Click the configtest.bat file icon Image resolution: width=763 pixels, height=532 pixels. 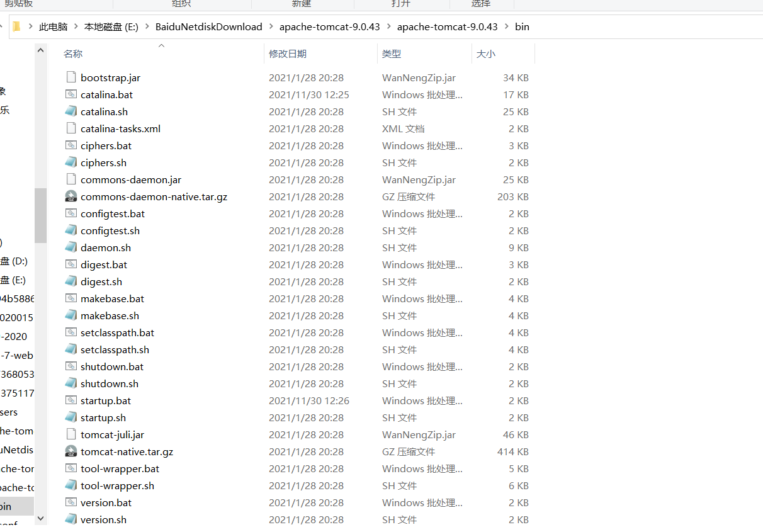click(71, 213)
